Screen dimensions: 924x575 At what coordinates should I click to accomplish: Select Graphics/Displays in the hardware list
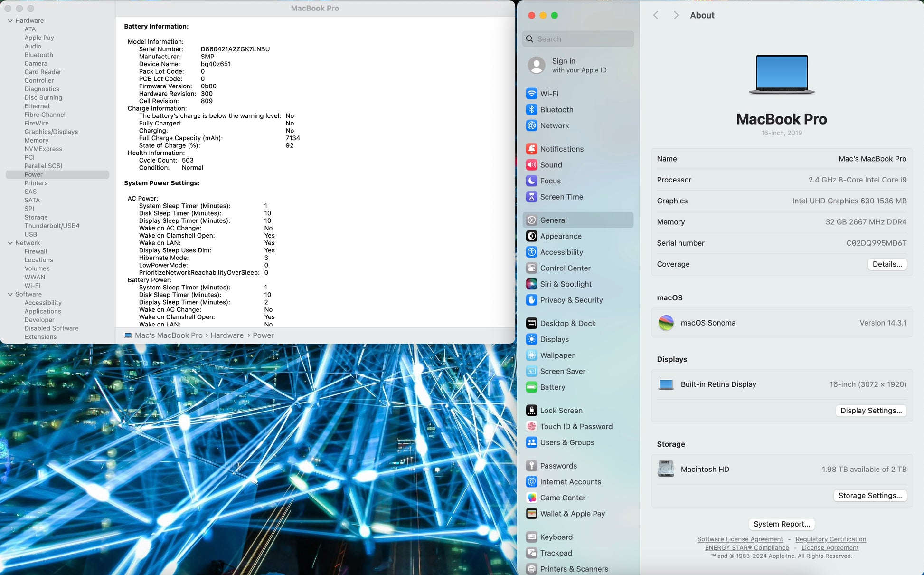pyautogui.click(x=51, y=132)
